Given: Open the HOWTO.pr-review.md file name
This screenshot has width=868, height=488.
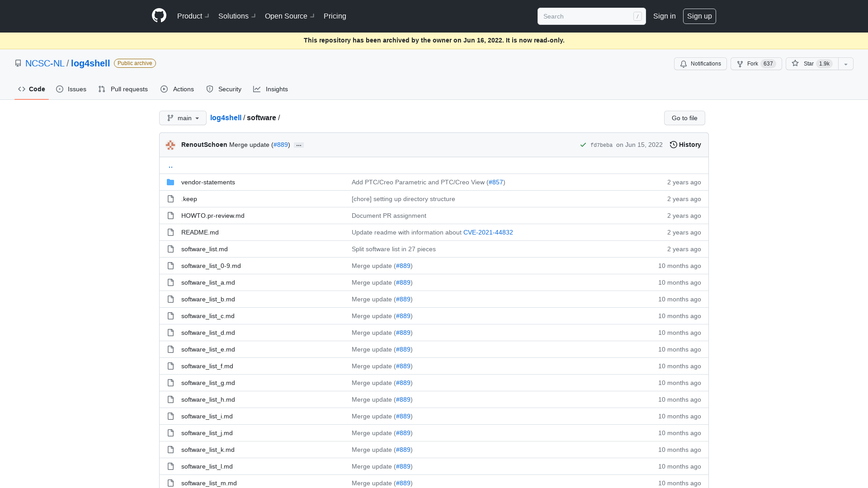Looking at the screenshot, I should click(213, 216).
